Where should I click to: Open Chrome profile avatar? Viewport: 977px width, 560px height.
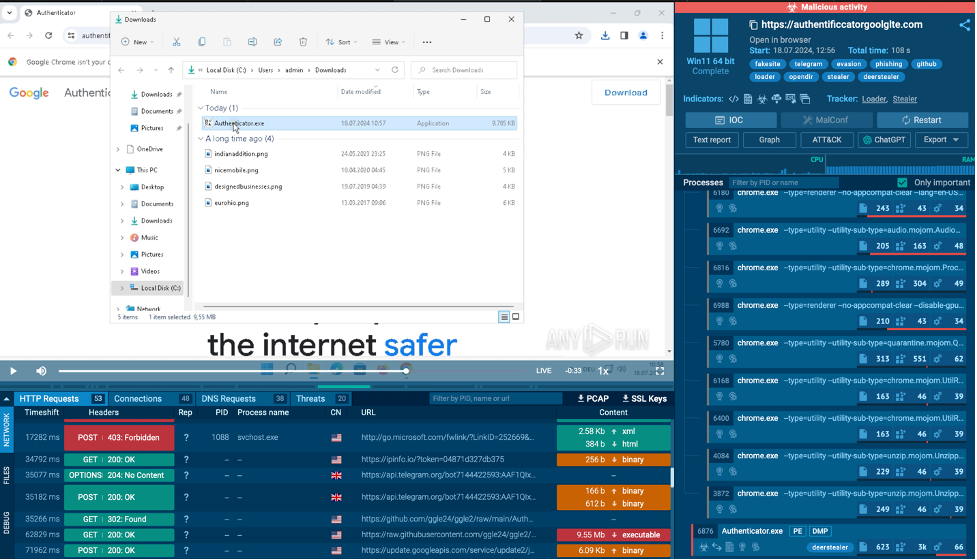pyautogui.click(x=643, y=36)
